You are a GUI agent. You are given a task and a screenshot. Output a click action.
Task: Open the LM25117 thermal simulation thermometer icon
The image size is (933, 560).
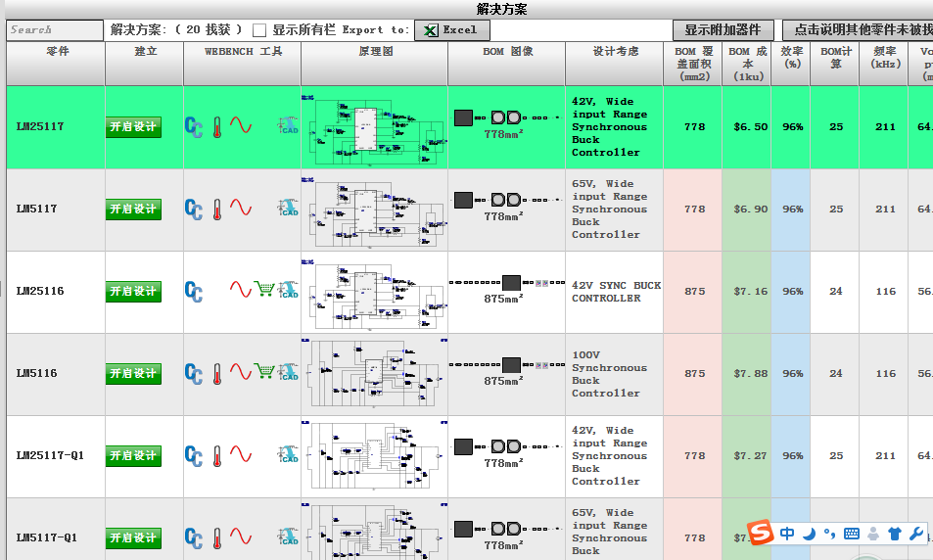click(x=217, y=126)
